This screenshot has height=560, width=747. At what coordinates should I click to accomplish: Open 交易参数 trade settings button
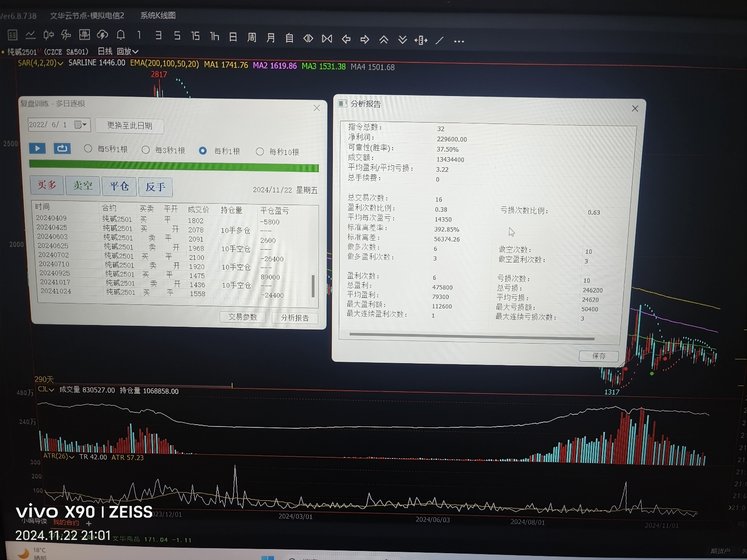243,317
